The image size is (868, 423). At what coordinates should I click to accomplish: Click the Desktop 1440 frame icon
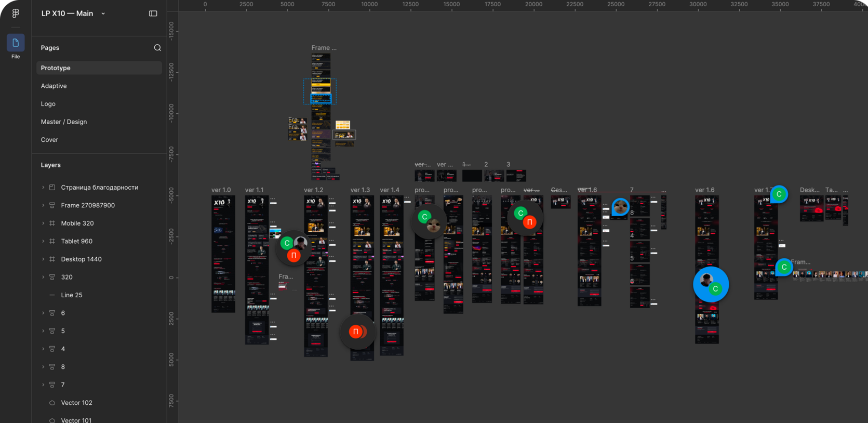[x=52, y=259]
